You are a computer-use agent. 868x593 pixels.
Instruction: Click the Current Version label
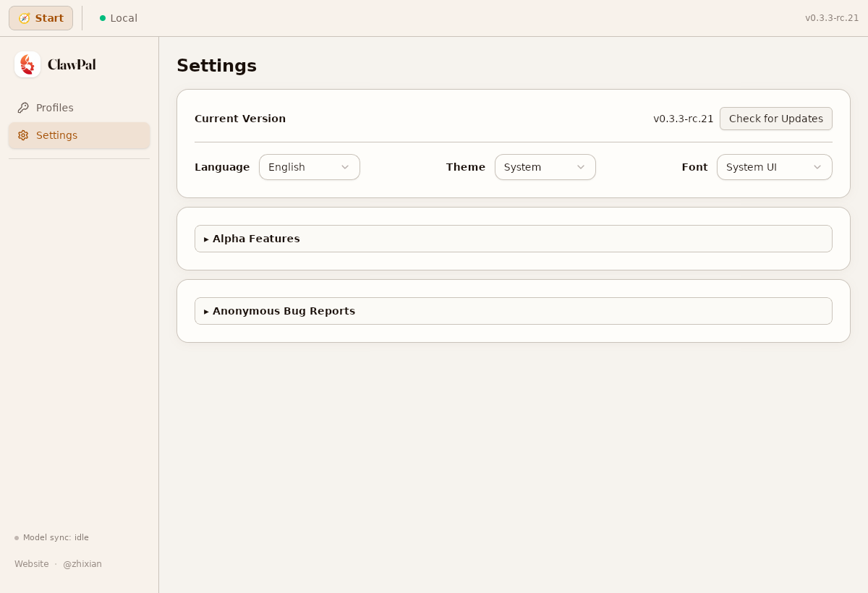240,119
